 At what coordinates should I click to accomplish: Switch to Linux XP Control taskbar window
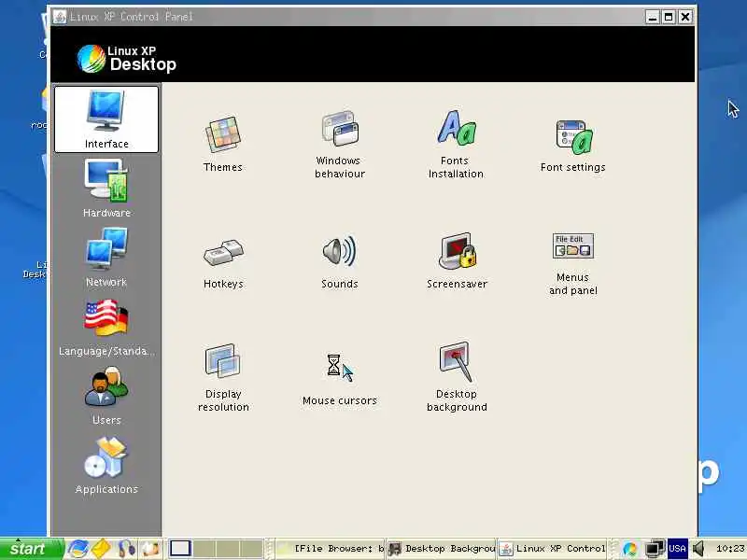click(552, 549)
